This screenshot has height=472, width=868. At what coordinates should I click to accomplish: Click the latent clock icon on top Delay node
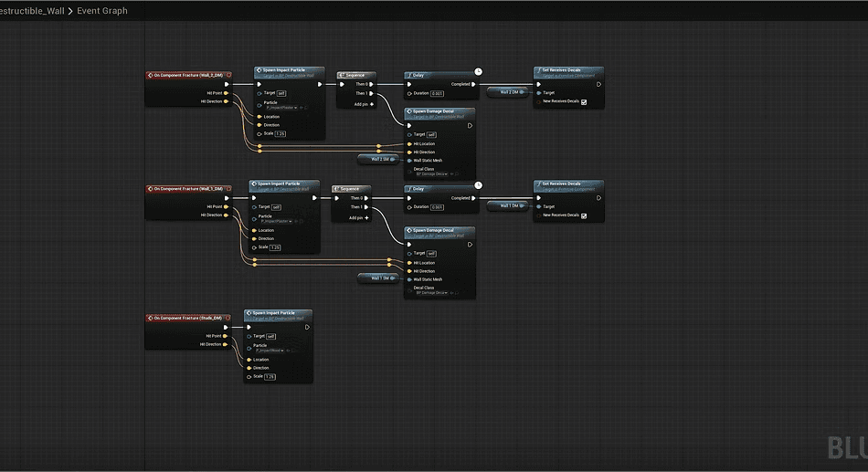478,71
